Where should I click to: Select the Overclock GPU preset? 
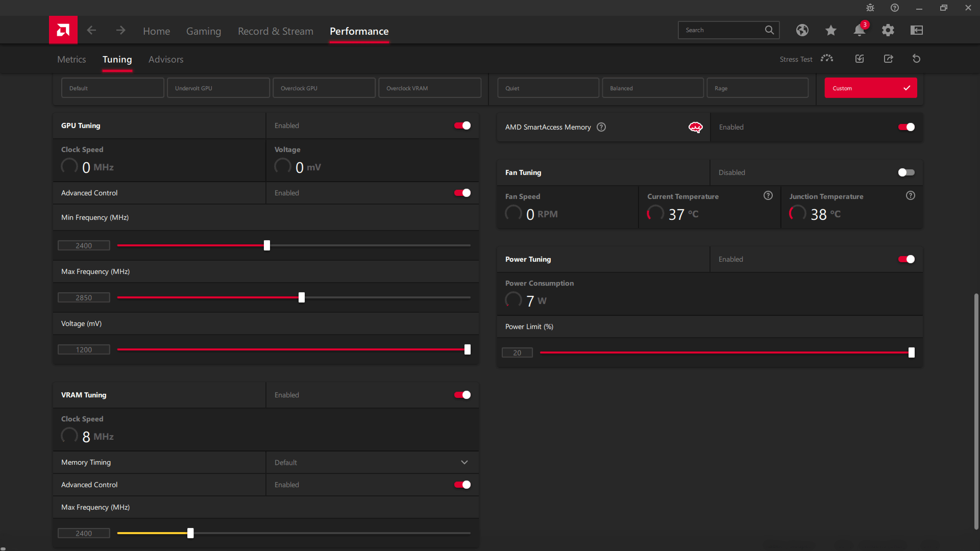(324, 88)
